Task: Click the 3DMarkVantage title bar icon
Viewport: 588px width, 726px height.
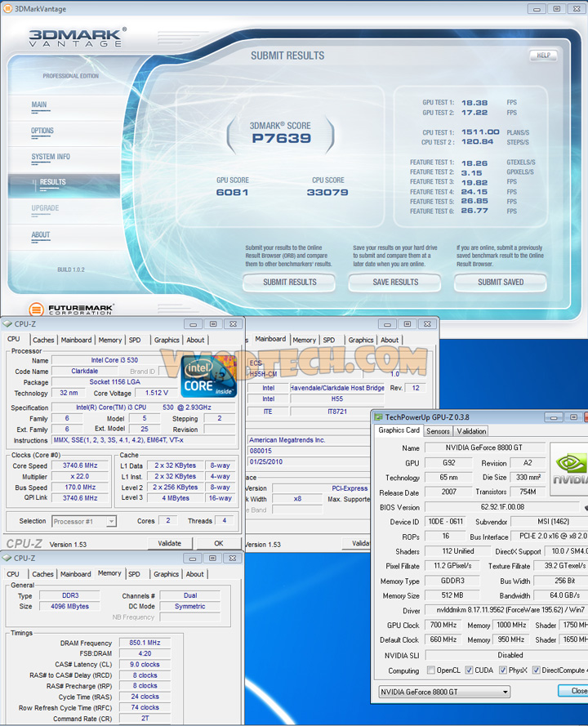Action: tap(7, 8)
